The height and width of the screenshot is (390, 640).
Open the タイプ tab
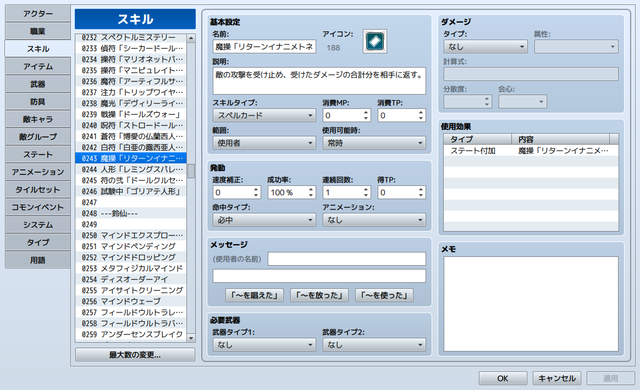tap(38, 242)
